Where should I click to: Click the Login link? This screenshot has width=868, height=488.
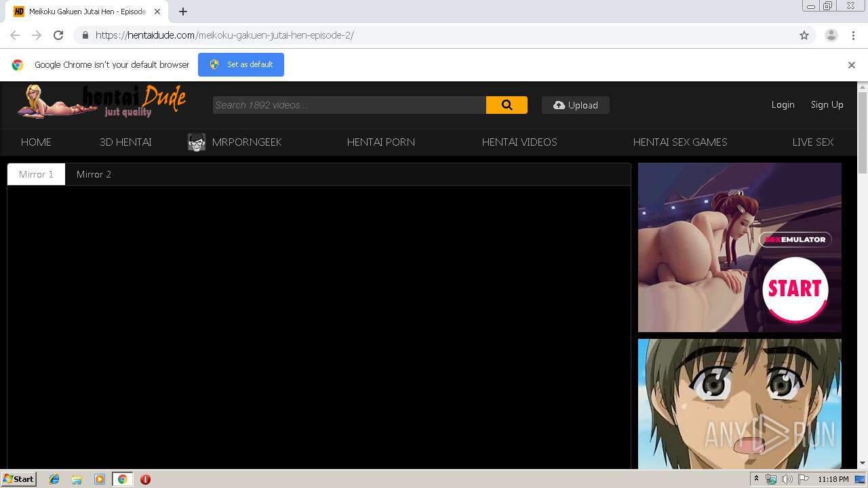(x=783, y=104)
